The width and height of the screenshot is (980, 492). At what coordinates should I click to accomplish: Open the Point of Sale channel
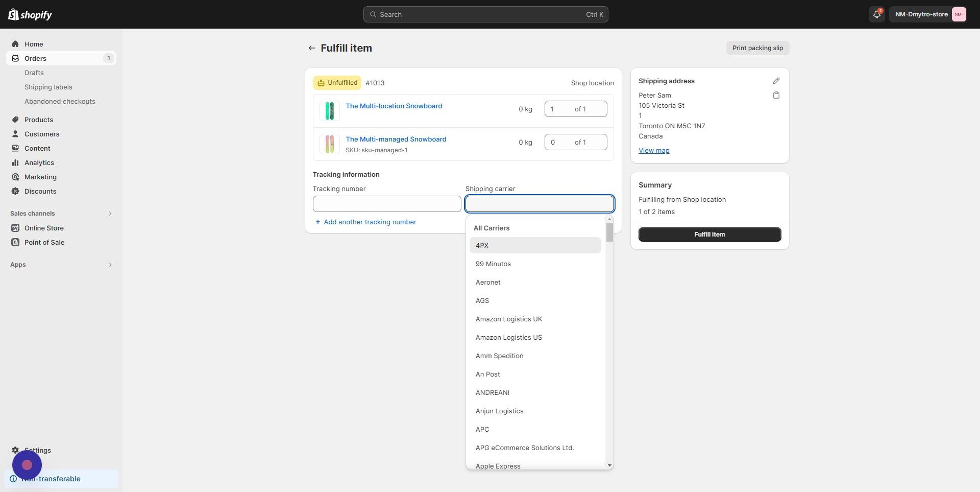(x=43, y=242)
